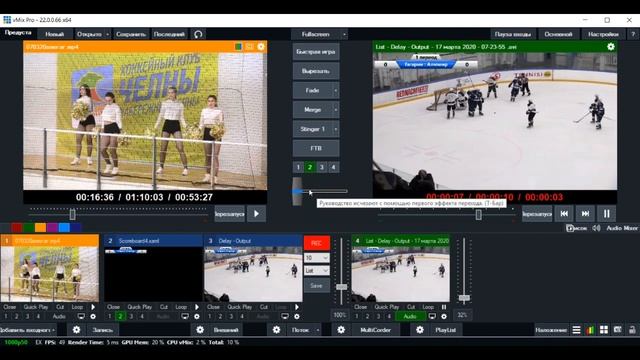Expand the Открыть dropdown arrow
The height and width of the screenshot is (360, 640).
coord(107,34)
